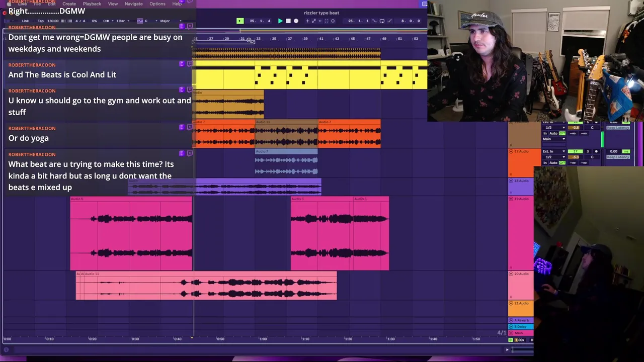Collapse the 17 Audio track
This screenshot has height=362, width=644.
511,151
